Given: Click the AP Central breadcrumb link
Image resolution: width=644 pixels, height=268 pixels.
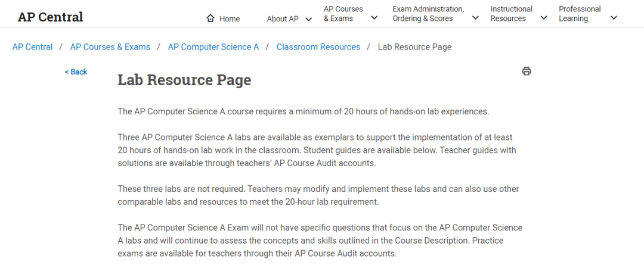Looking at the screenshot, I should click(x=32, y=47).
